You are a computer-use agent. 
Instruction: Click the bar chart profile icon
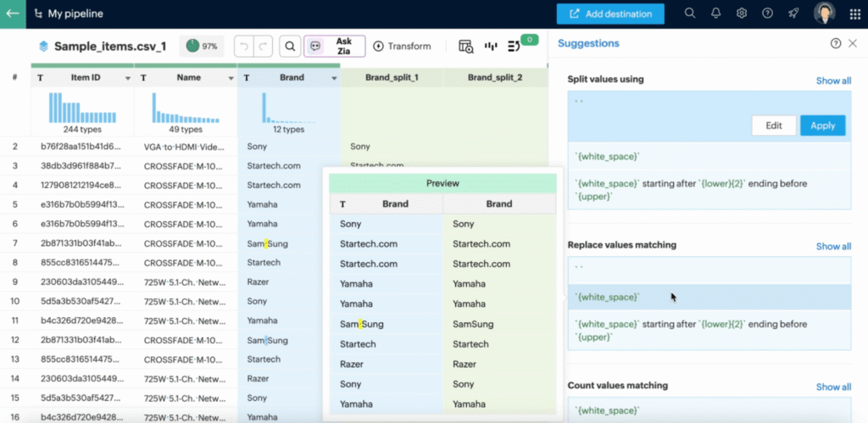(x=491, y=47)
